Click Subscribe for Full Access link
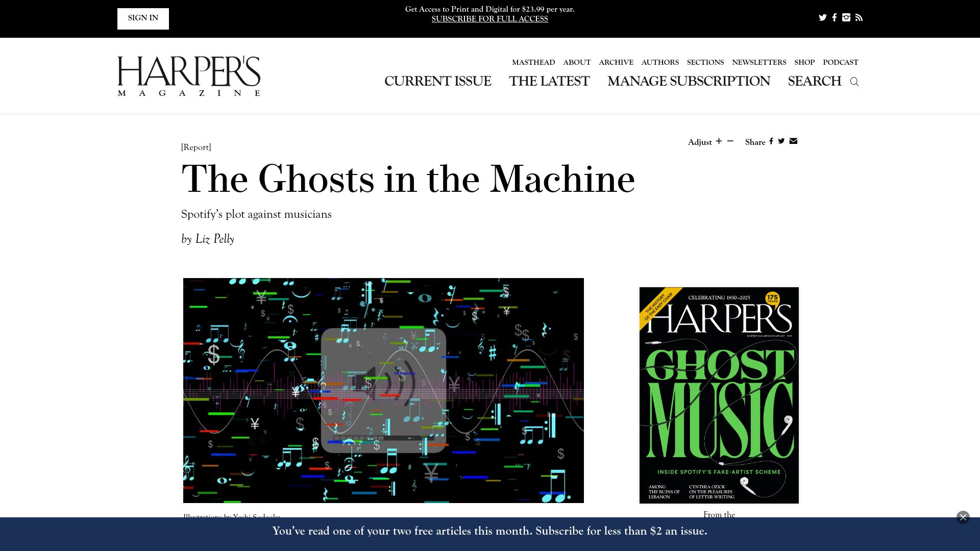This screenshot has width=980, height=551. tap(490, 19)
